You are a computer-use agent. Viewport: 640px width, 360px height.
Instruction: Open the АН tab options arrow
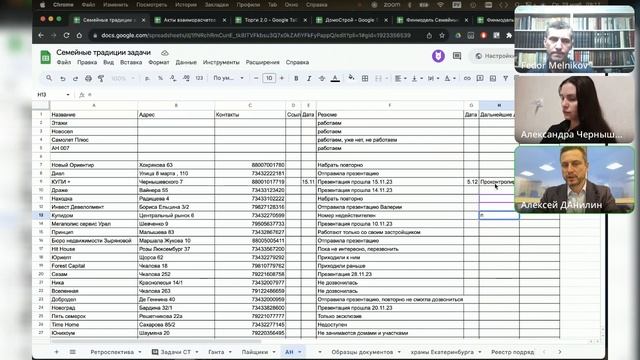(300, 352)
